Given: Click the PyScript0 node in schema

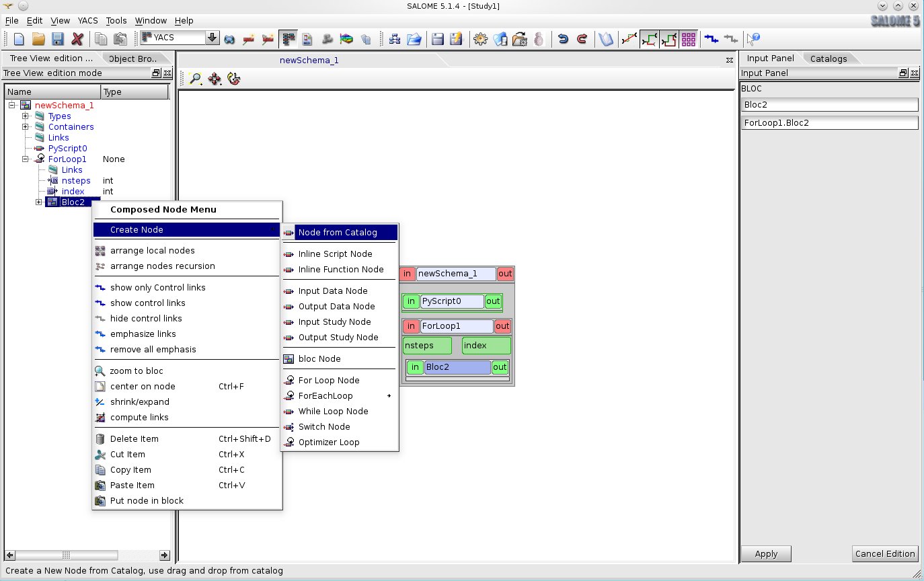Looking at the screenshot, I should (451, 301).
